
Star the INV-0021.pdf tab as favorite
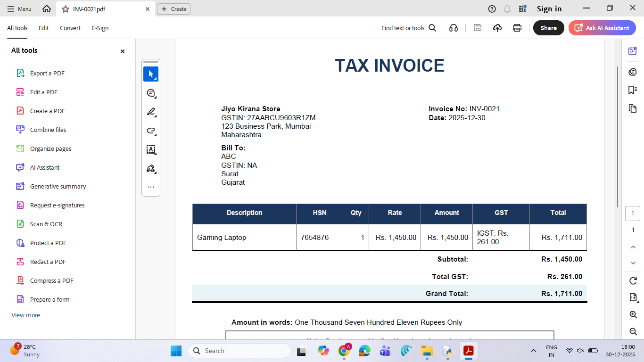click(66, 9)
